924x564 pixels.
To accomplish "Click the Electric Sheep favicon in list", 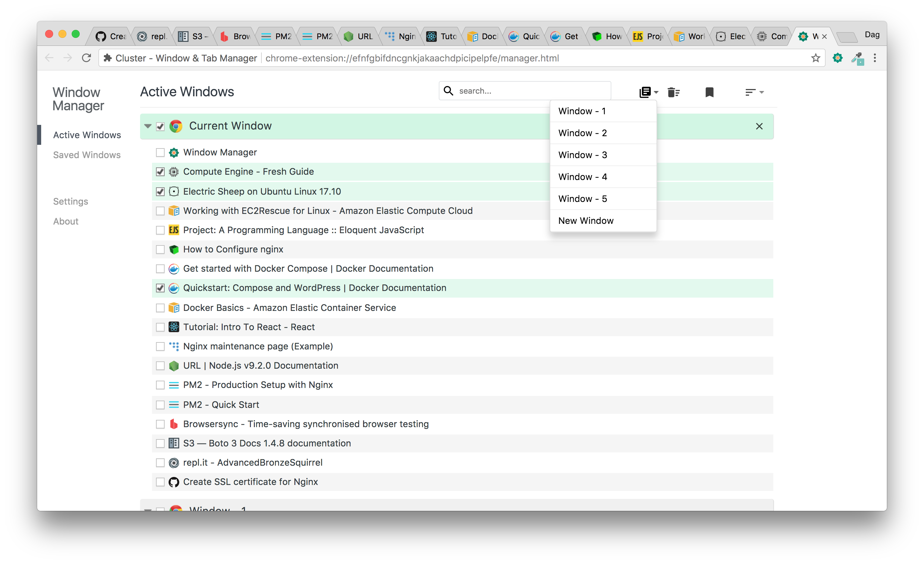I will click(174, 191).
